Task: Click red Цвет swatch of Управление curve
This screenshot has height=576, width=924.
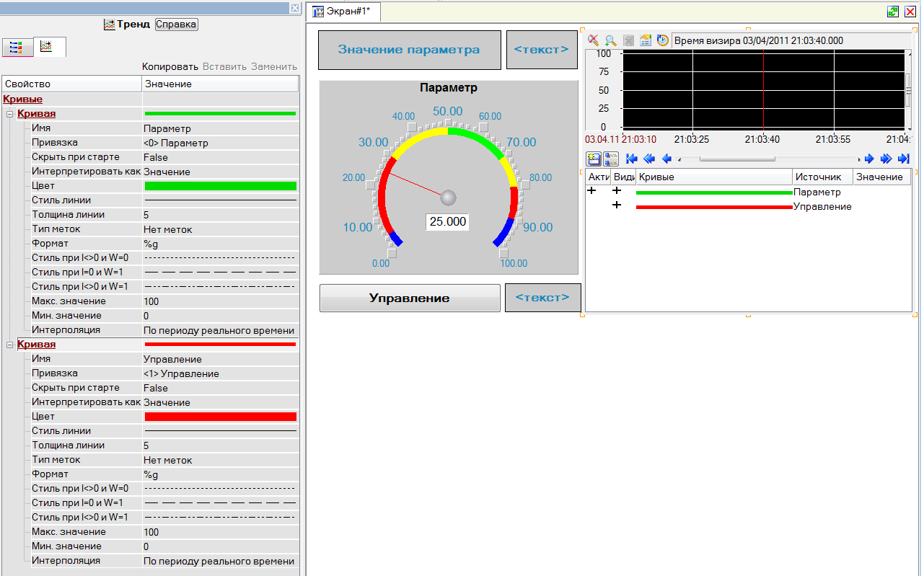Action: 221,417
